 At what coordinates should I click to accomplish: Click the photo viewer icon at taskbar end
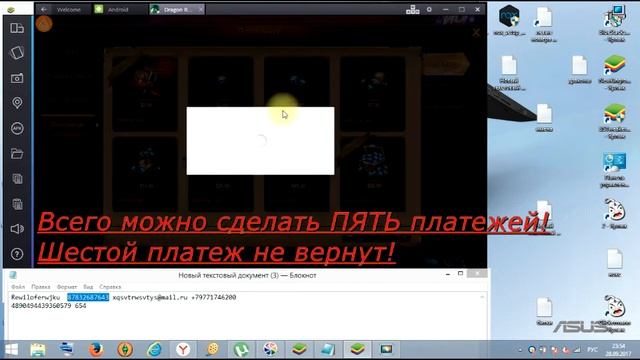coord(386,349)
